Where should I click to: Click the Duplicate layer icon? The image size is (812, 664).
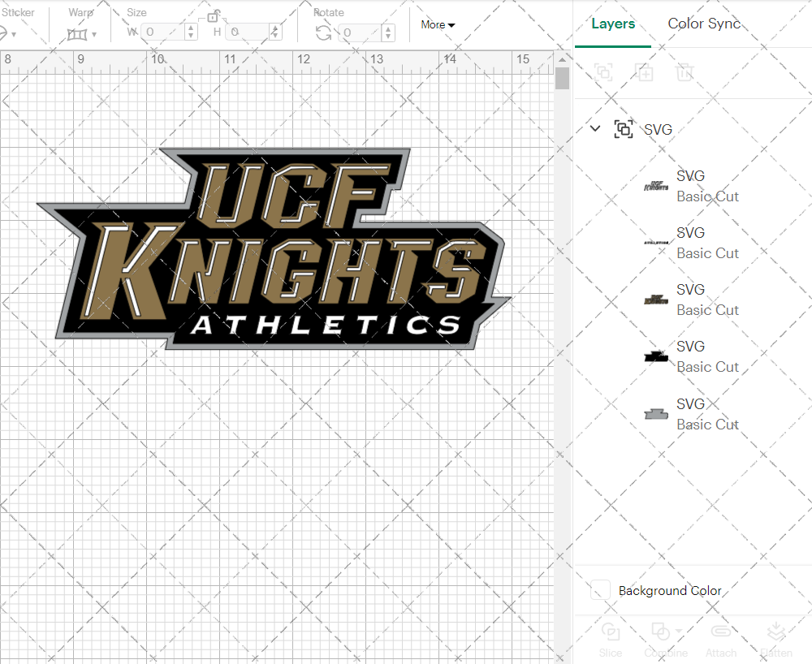click(644, 72)
